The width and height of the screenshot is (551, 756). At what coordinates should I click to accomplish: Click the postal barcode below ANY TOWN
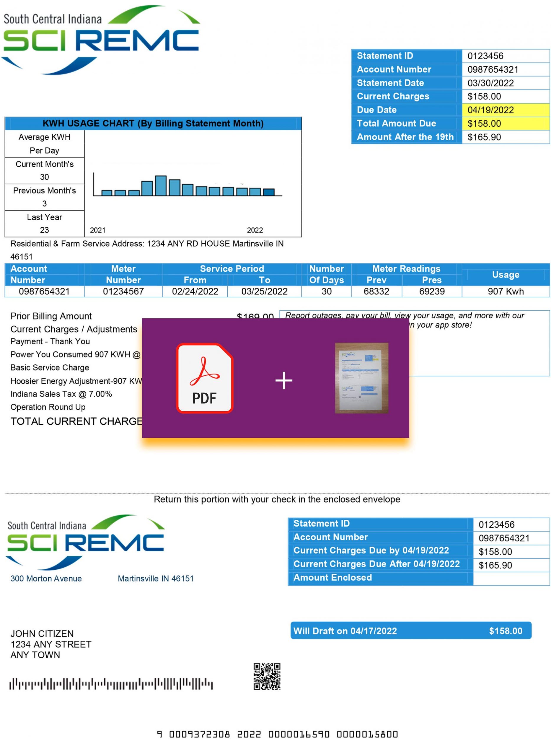[111, 684]
